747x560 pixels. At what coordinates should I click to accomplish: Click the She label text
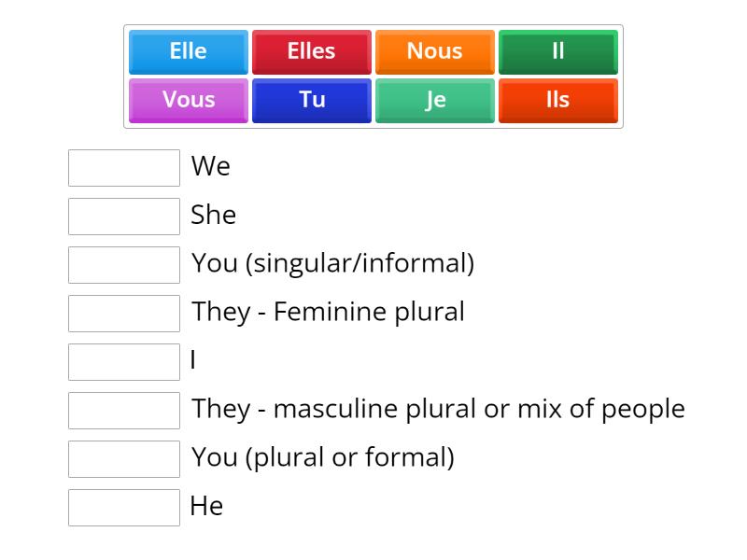(214, 215)
